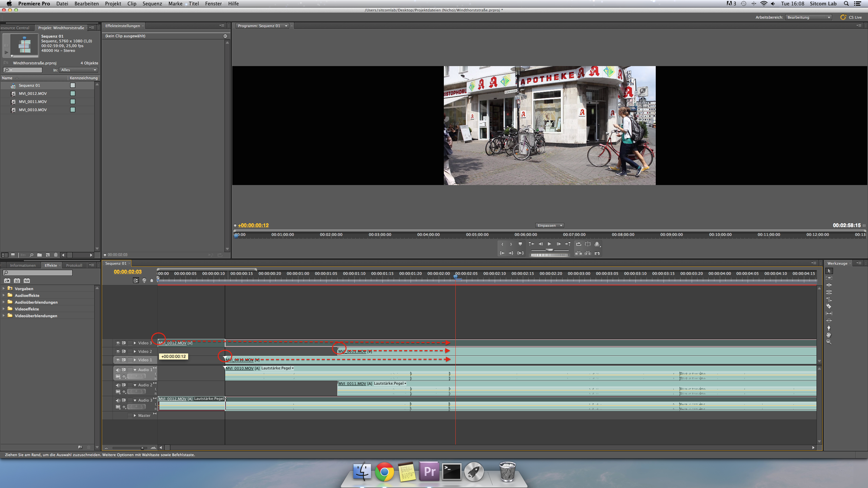Screen dimensions: 868x488
Task: Toggle the label checkbox for MVI_0011.MOV
Action: coord(73,102)
